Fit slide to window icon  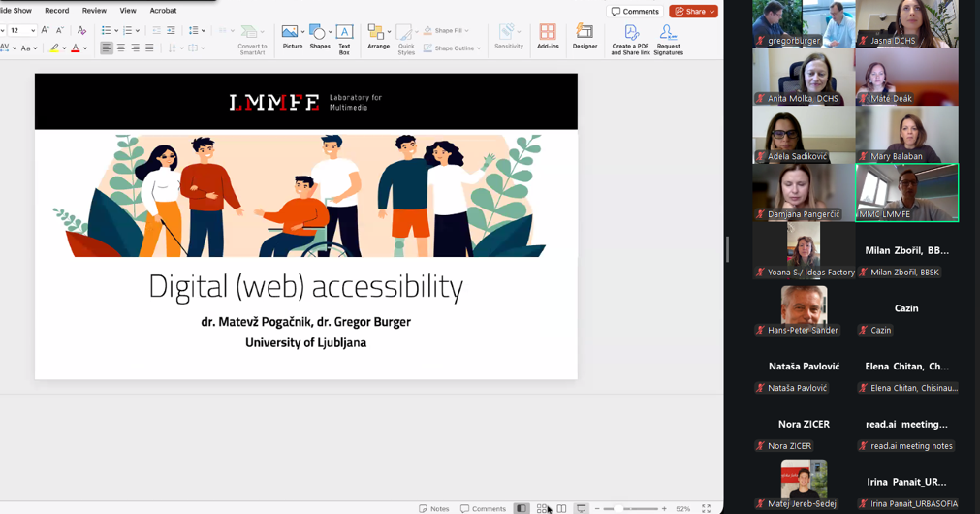click(707, 508)
